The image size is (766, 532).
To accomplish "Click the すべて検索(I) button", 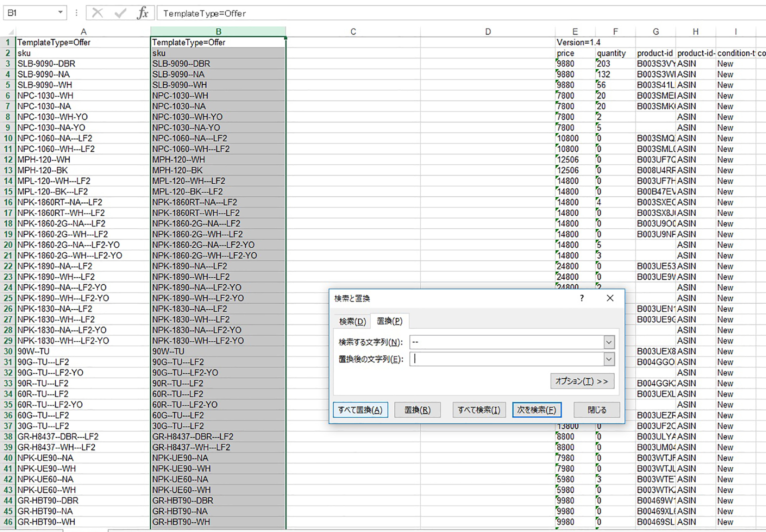I will (x=479, y=410).
